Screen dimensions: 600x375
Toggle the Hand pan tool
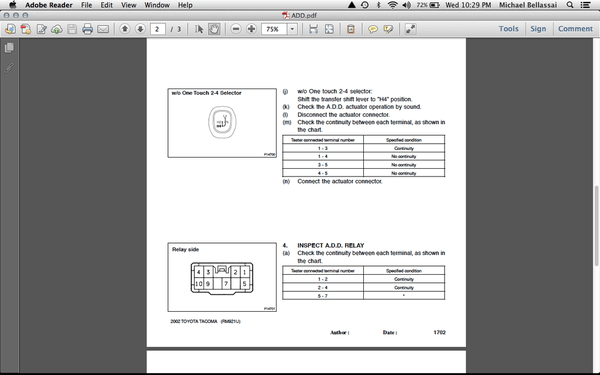(214, 29)
